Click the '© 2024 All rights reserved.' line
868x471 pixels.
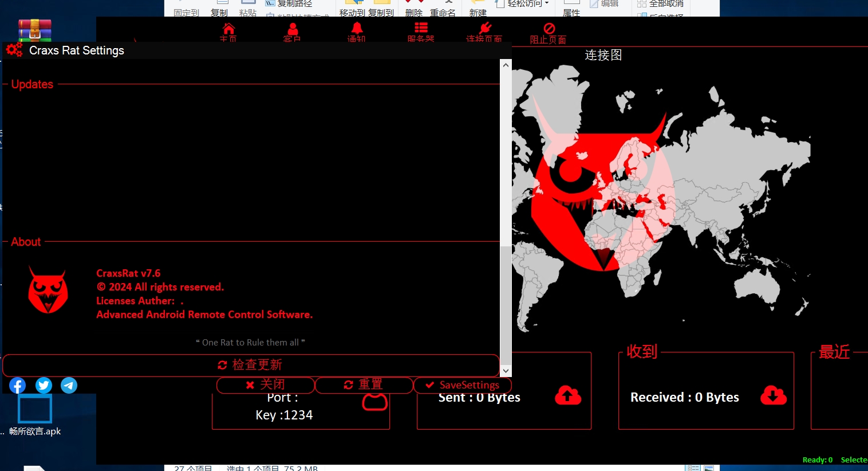(160, 287)
